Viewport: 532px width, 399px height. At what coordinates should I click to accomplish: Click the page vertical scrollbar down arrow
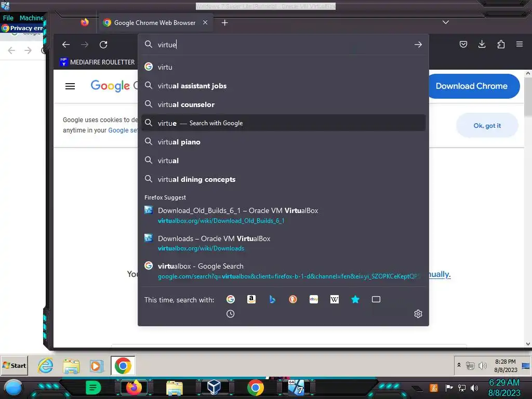pyautogui.click(x=528, y=344)
